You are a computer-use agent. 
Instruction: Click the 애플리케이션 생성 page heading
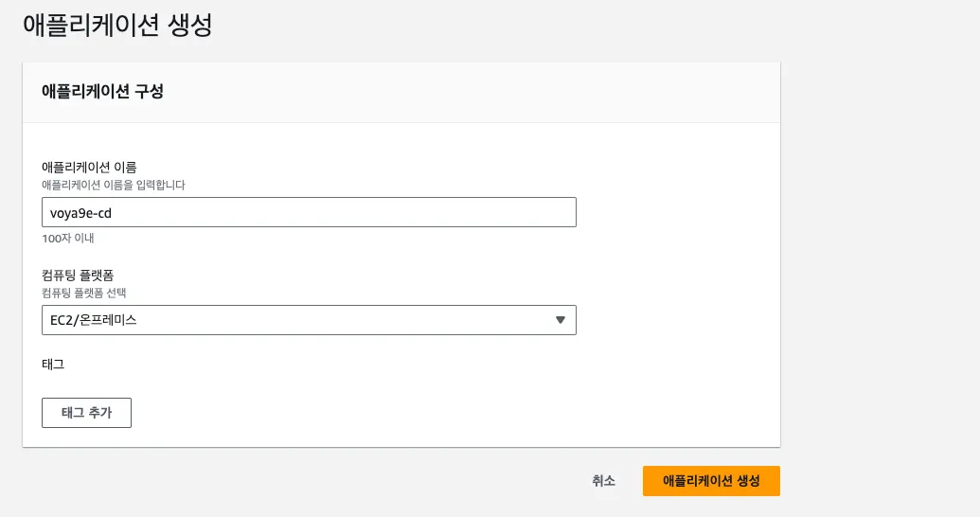point(117,25)
